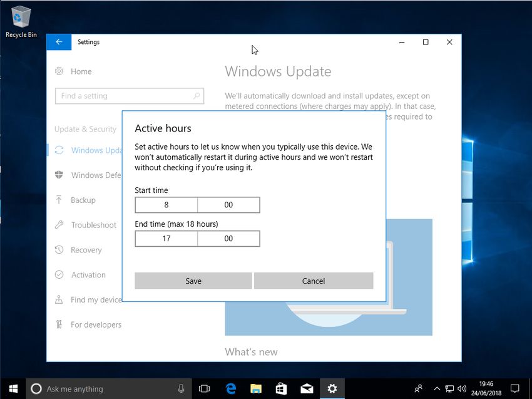Click the Troubleshoot wrench icon
The image size is (532, 399).
pos(59,225)
